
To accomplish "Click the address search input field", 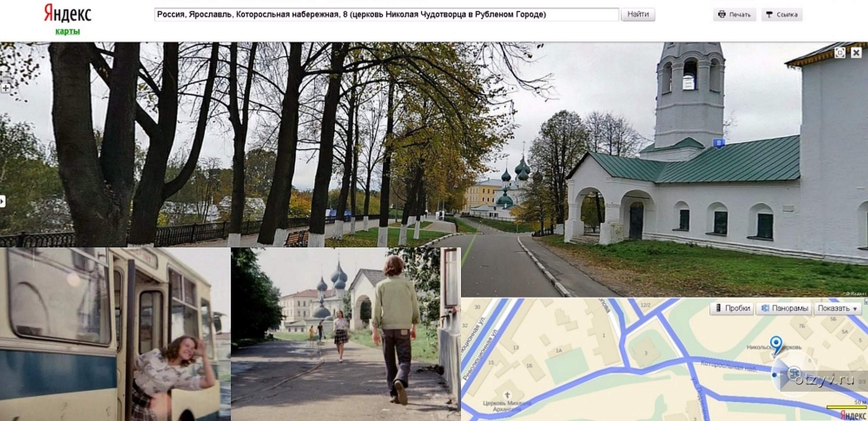I will tap(386, 14).
